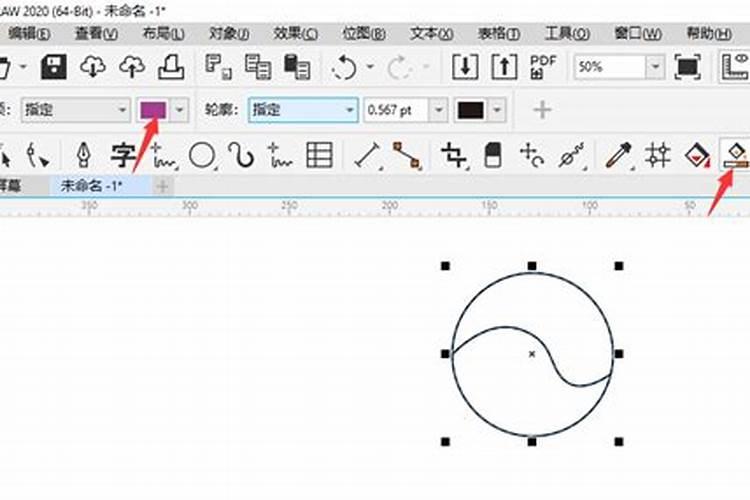Click the 0.567 pt outline width field
750x500 pixels.
click(x=396, y=110)
